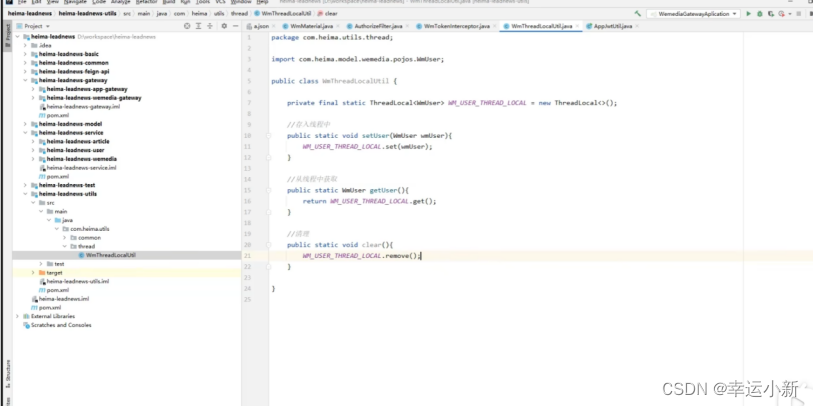Screen dimensions: 814x407
Task: Open the Refactor menu
Action: coord(146,2)
